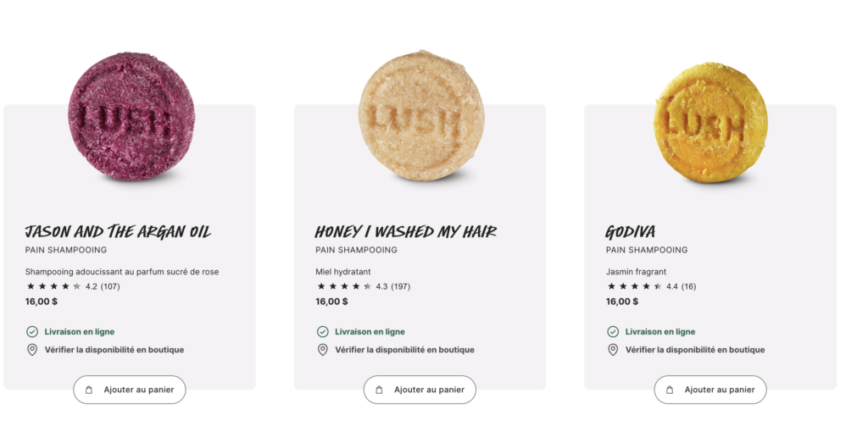View the 4.2 star rating with 107 reviews
This screenshot has width=868, height=432.
tap(73, 286)
